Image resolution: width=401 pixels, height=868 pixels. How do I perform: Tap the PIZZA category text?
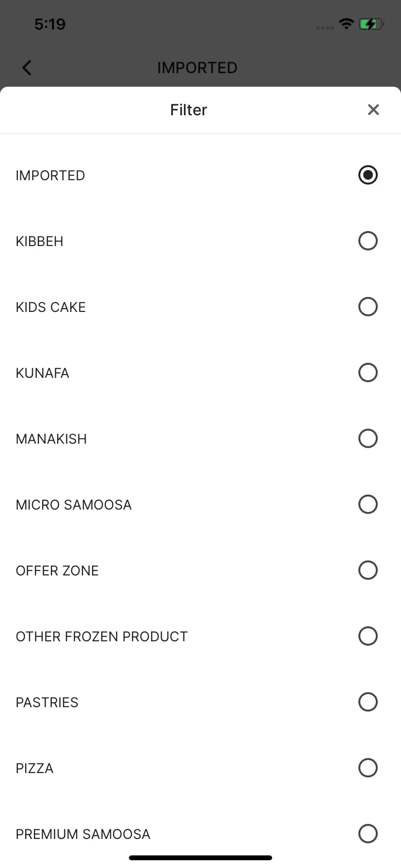(35, 768)
